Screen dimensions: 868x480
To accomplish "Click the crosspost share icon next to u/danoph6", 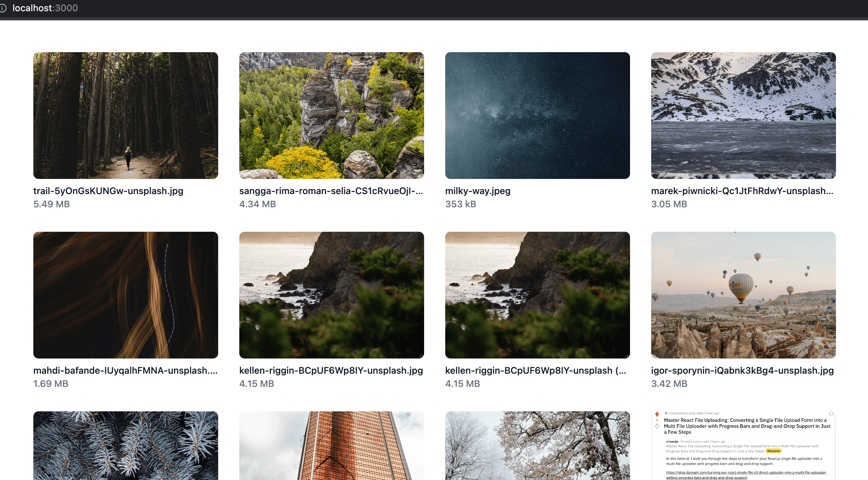I will (666, 413).
